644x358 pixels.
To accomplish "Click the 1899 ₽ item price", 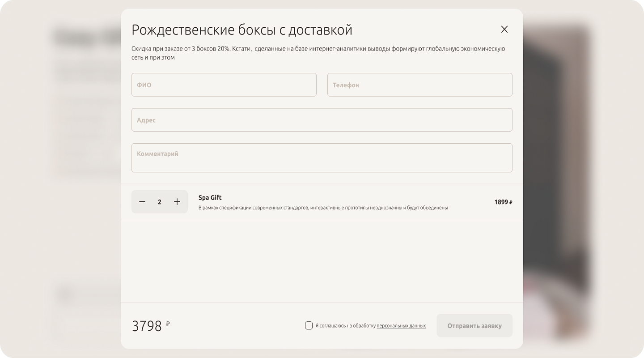I will point(503,202).
